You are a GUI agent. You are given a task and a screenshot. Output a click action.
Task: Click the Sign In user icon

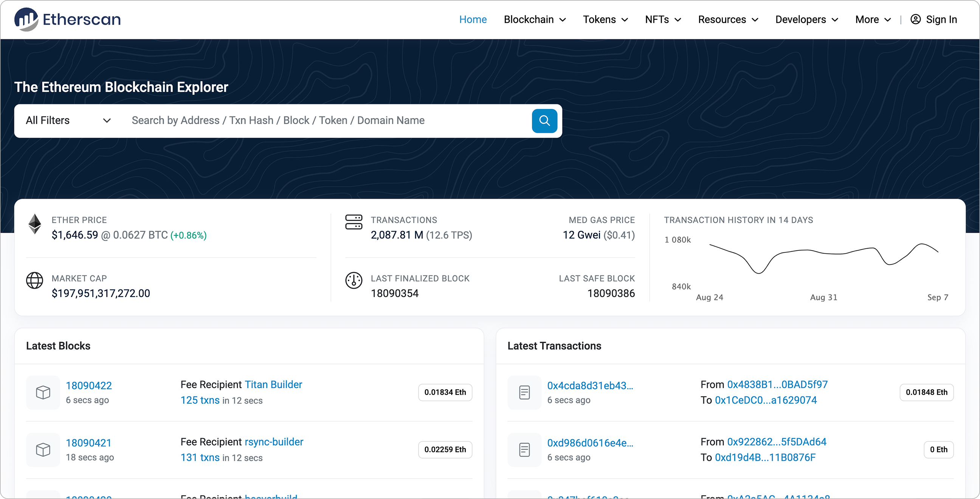(915, 19)
